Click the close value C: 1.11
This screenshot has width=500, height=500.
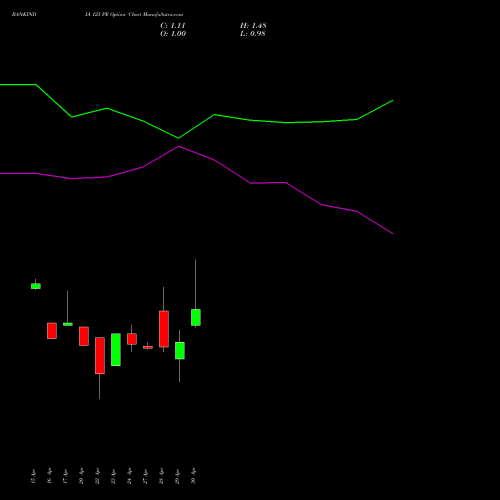pyautogui.click(x=173, y=26)
